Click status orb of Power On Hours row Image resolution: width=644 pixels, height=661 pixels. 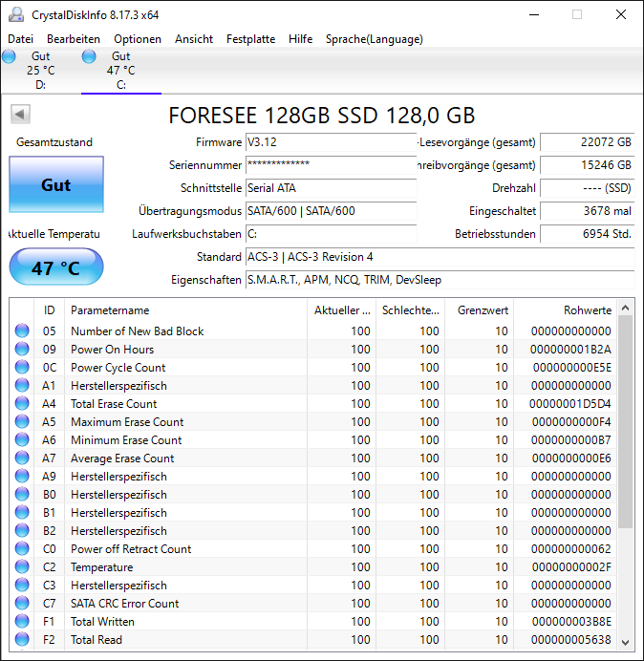click(22, 349)
